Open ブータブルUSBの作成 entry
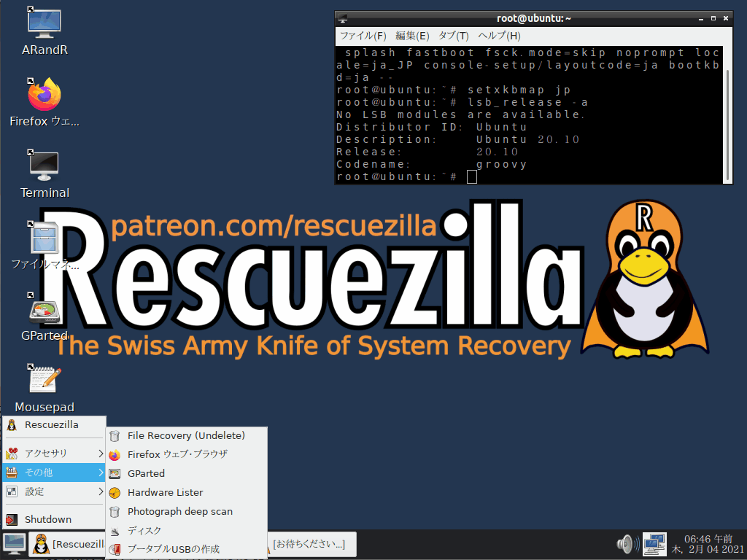747x560 pixels. pos(186,549)
